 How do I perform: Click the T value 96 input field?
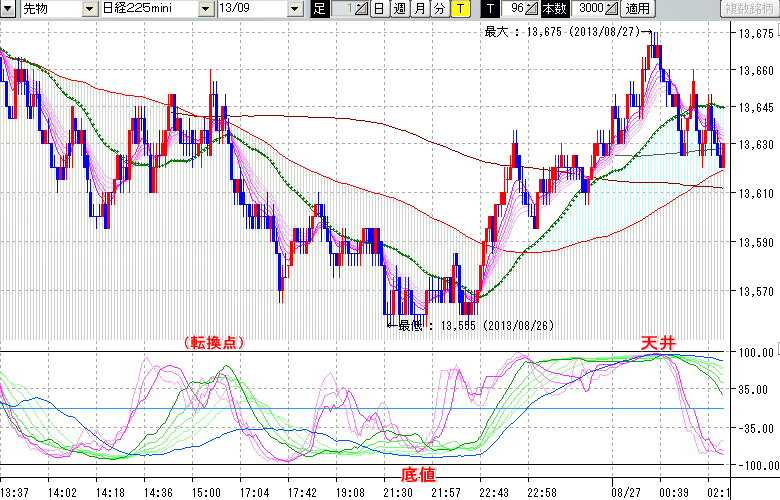[514, 9]
